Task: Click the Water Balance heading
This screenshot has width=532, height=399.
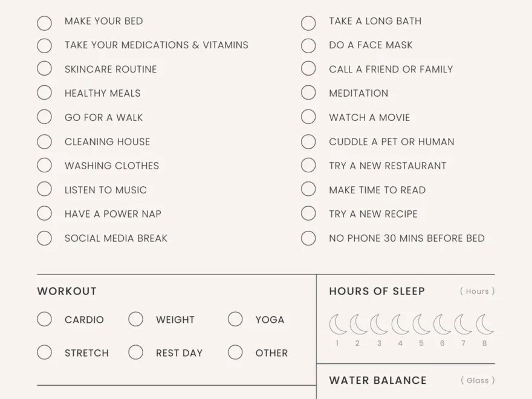Action: pos(378,380)
